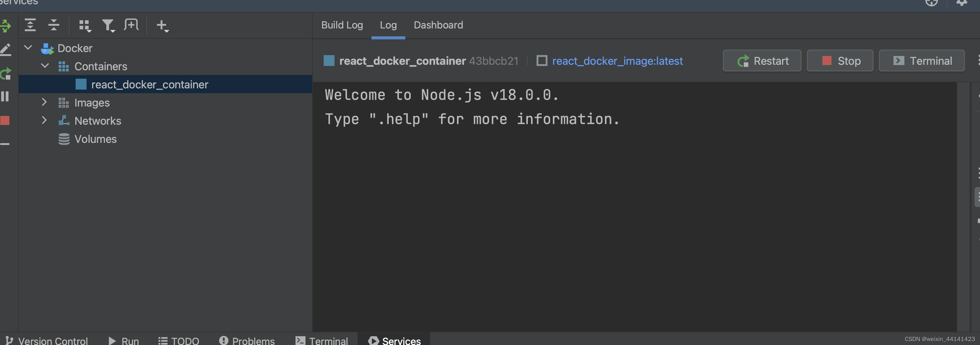Collapse the Docker tree node
The width and height of the screenshot is (980, 345).
click(28, 48)
